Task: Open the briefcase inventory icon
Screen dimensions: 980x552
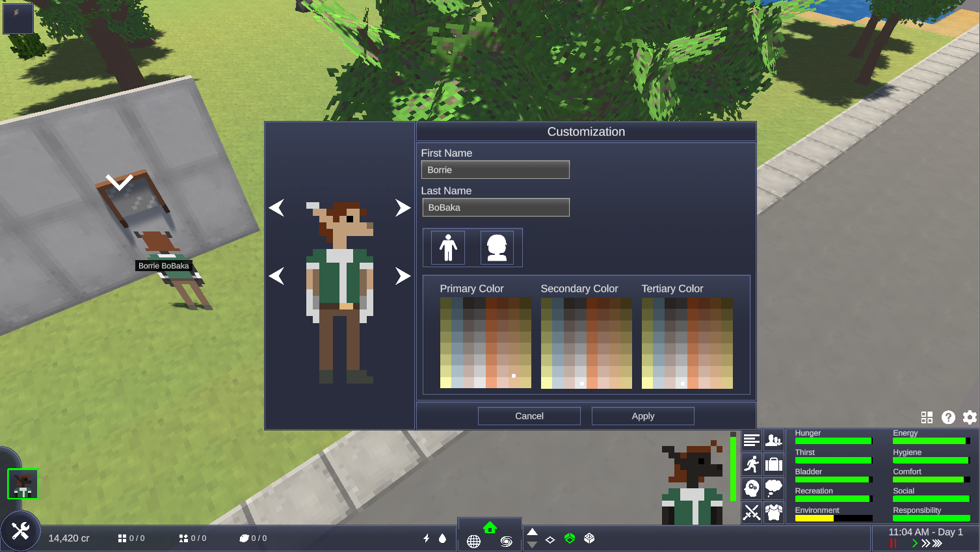Action: click(x=774, y=464)
